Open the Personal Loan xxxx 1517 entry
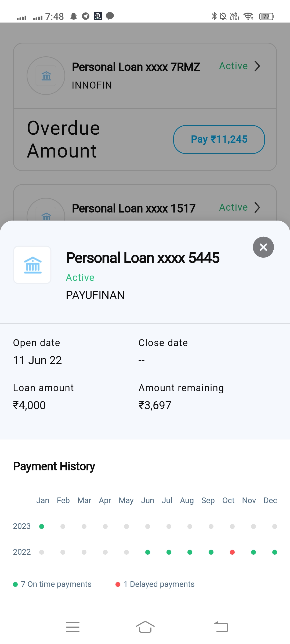The width and height of the screenshot is (290, 644). (x=133, y=208)
